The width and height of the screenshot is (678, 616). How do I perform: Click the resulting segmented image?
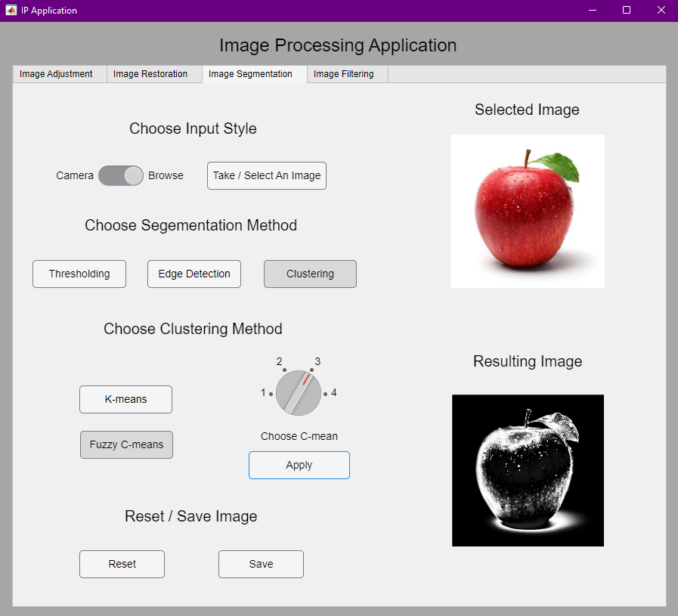pos(528,470)
